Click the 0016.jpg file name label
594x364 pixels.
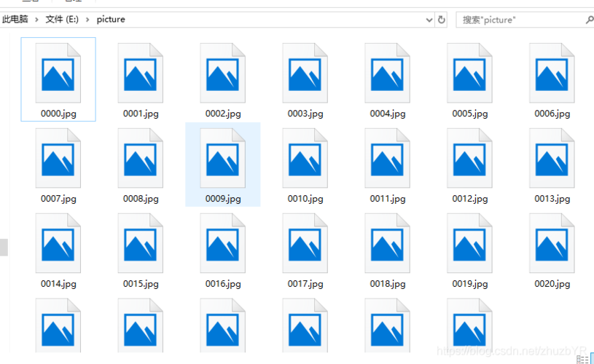click(223, 284)
